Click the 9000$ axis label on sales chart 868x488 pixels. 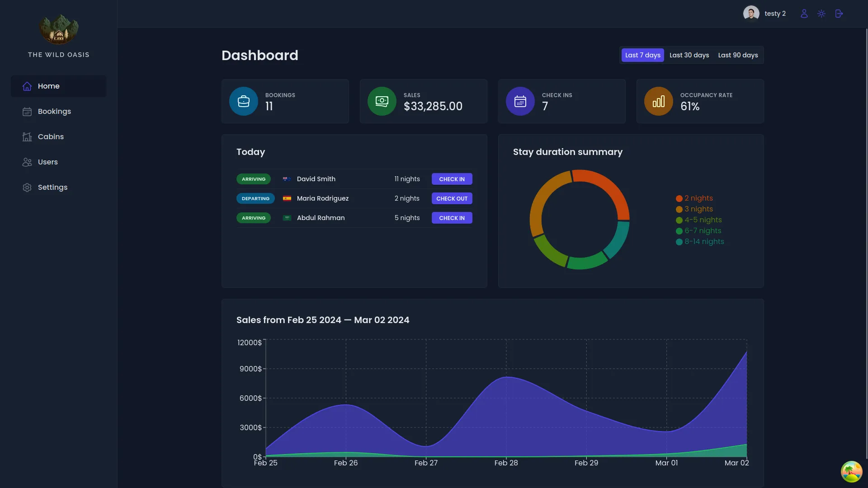coord(250,369)
